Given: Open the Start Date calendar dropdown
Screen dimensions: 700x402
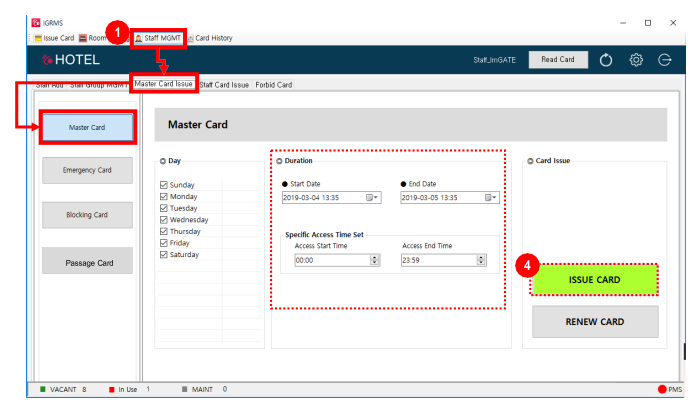Looking at the screenshot, I should (x=372, y=197).
